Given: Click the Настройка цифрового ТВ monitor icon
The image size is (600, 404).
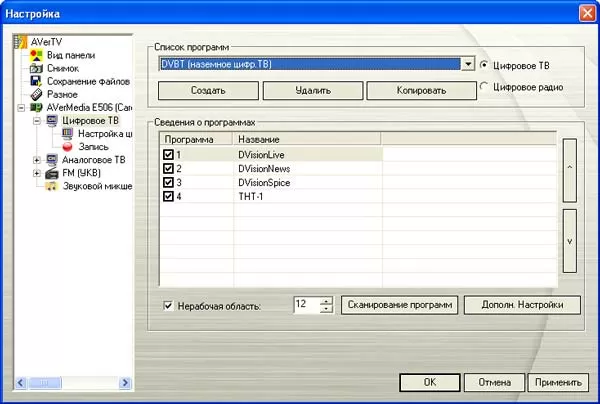Looking at the screenshot, I should (x=68, y=133).
